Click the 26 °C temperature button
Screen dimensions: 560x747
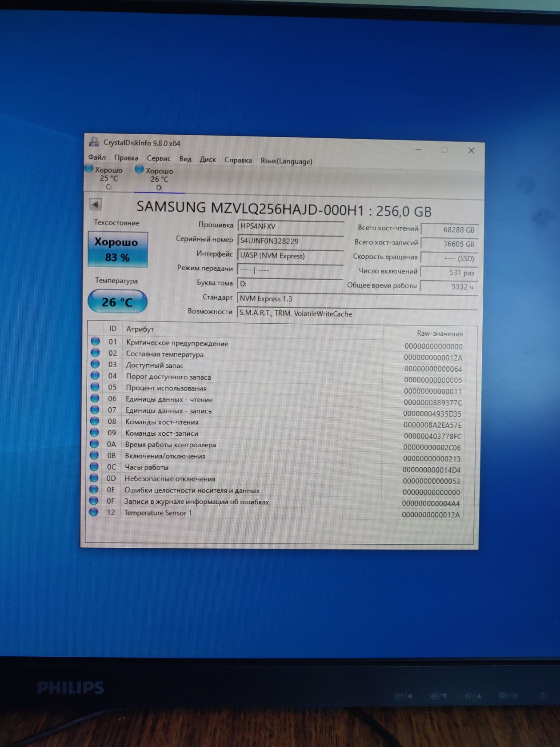[x=118, y=302]
